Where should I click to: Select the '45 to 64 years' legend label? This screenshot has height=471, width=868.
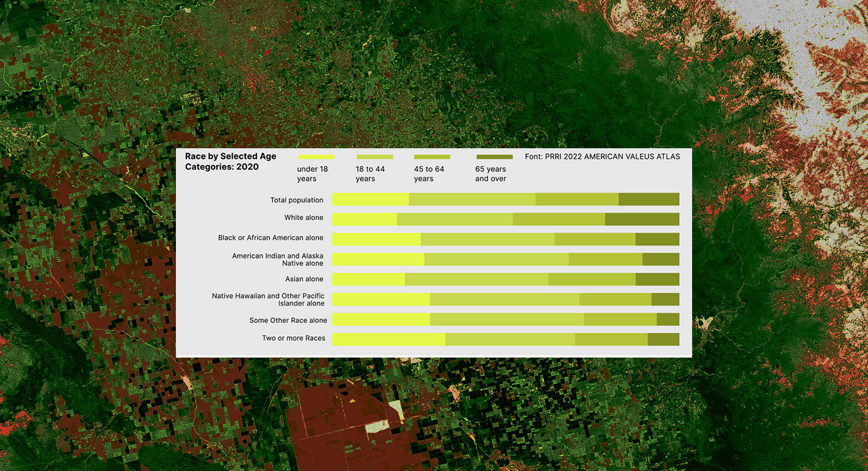click(x=429, y=174)
